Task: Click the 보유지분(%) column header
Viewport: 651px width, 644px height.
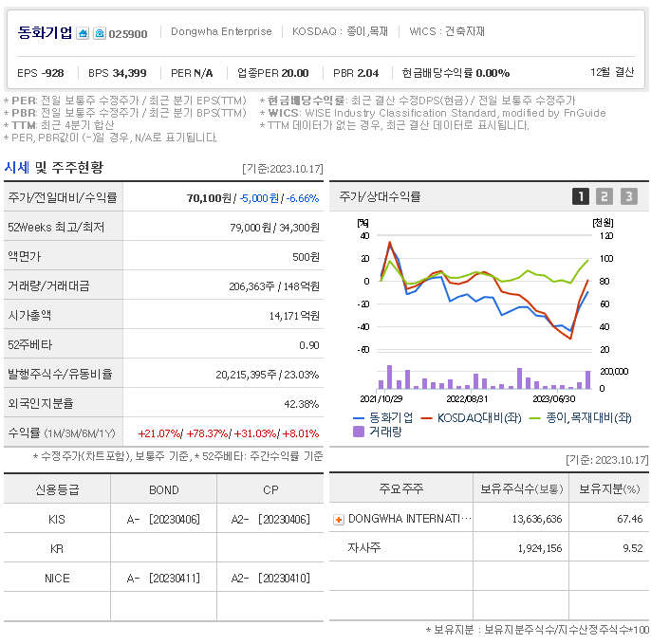Action: point(609,489)
